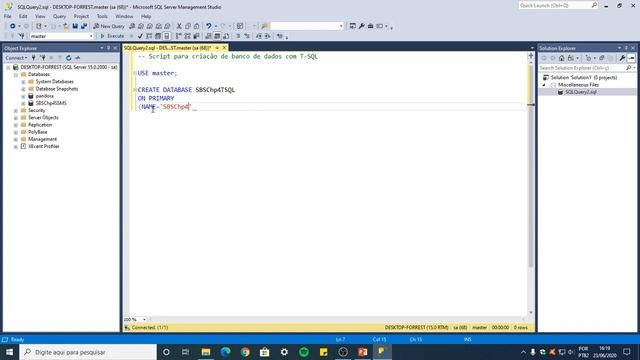Open the File menu

[8, 16]
